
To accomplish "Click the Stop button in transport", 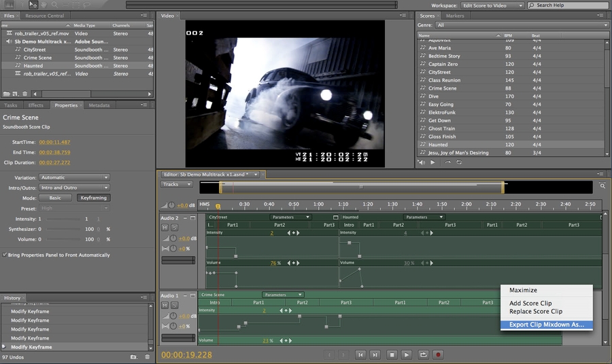I will (x=392, y=354).
